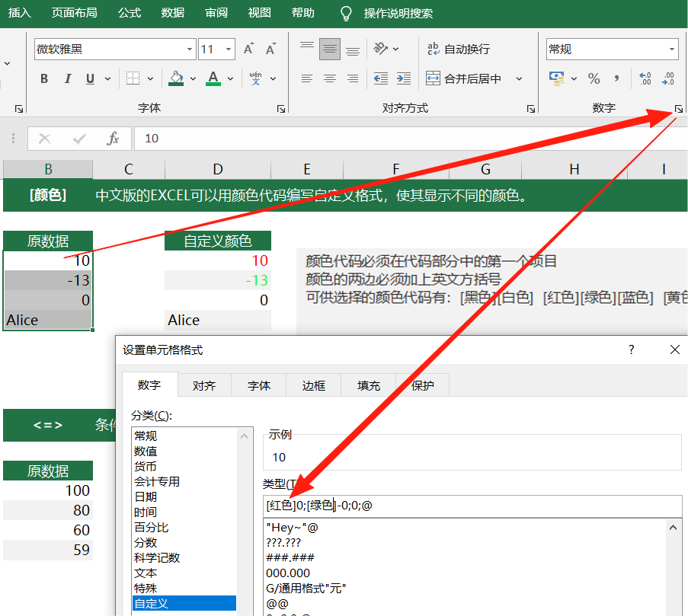Apply the fill color bucket
The height and width of the screenshot is (616, 688).
[176, 78]
